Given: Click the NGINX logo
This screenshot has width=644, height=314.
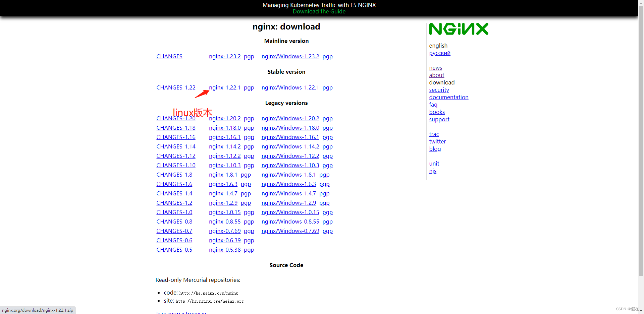Looking at the screenshot, I should (459, 29).
